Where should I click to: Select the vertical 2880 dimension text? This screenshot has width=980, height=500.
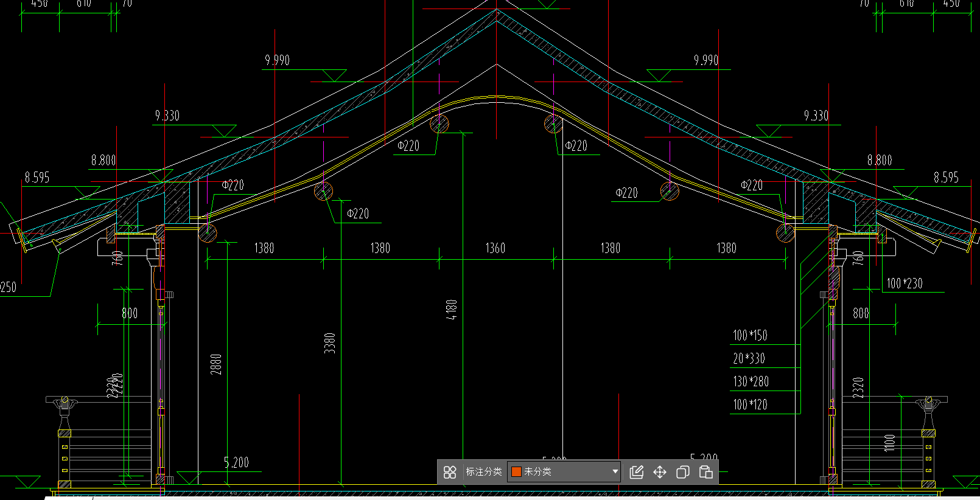[216, 364]
